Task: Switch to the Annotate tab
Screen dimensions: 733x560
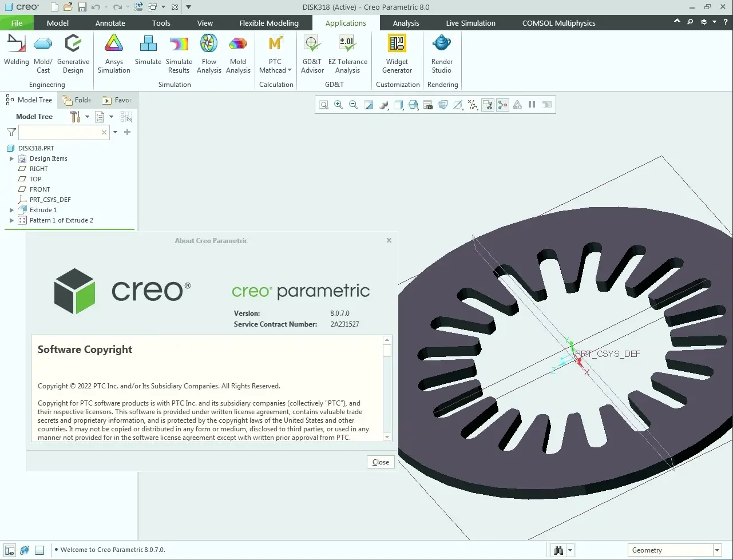Action: [110, 23]
